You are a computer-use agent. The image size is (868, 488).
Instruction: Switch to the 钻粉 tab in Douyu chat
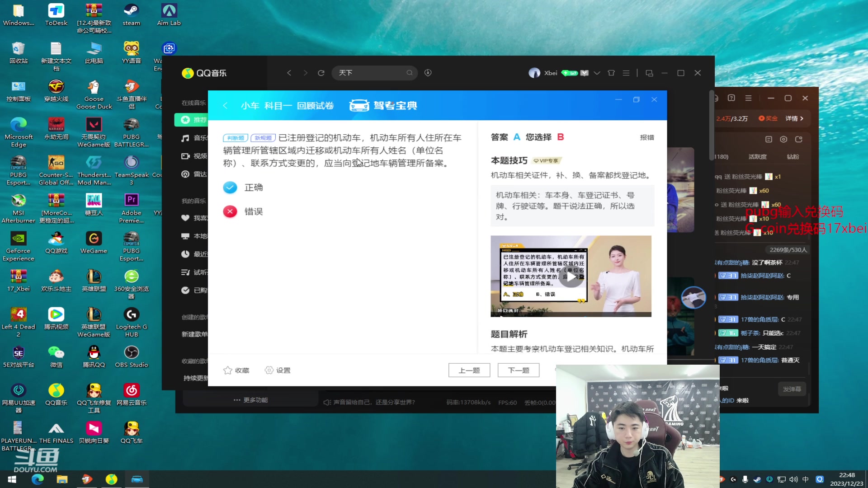[794, 157]
